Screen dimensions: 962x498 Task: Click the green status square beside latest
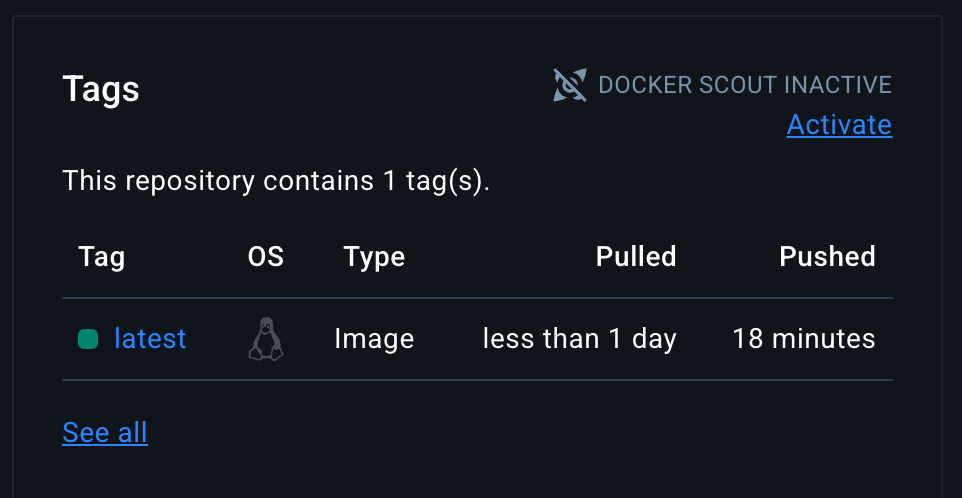tap(88, 340)
